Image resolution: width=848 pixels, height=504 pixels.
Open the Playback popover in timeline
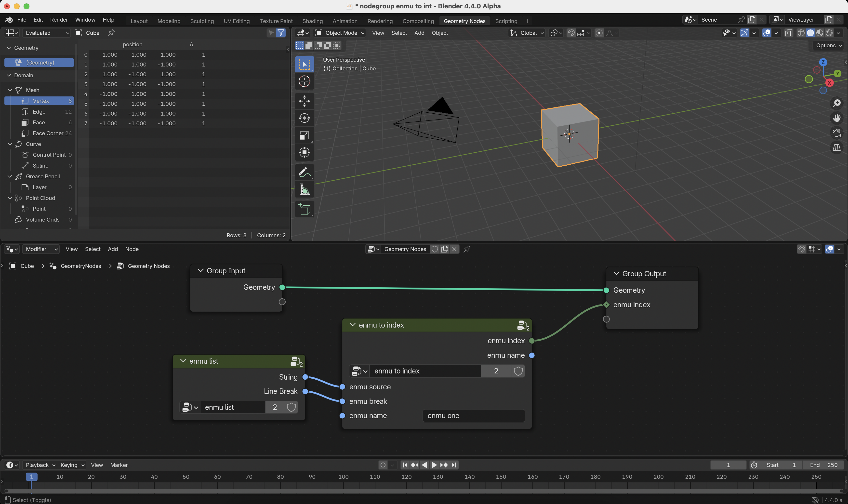(x=40, y=465)
